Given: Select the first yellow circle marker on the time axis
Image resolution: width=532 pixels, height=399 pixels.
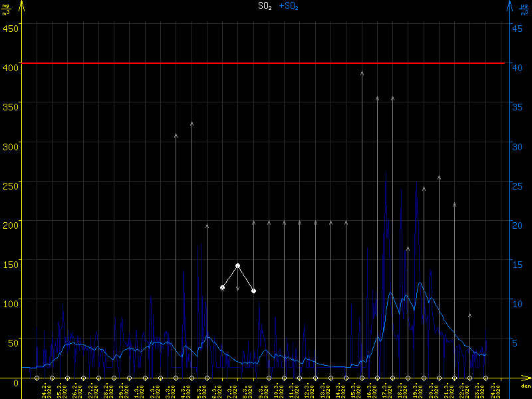Looking at the screenshot, I should pos(37,378).
